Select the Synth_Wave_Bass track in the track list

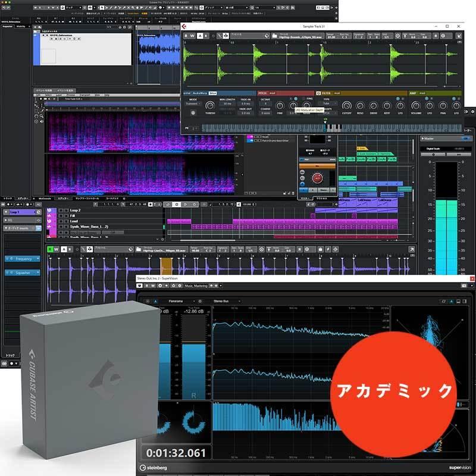click(x=89, y=227)
